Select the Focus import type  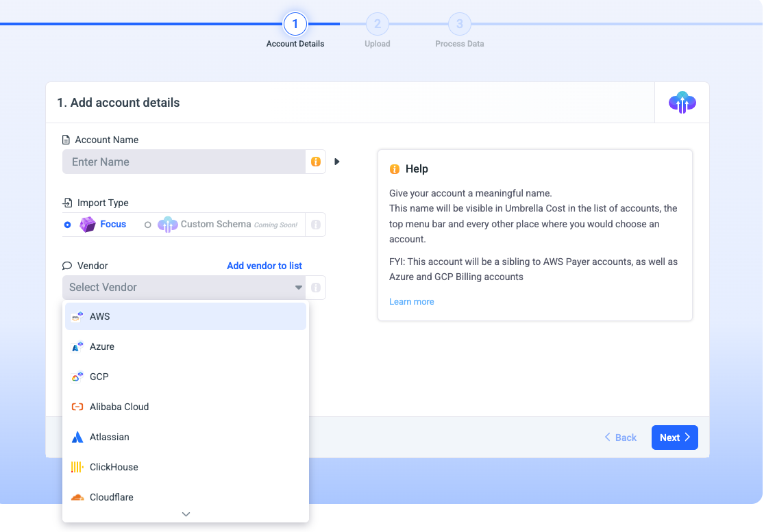[x=67, y=224]
